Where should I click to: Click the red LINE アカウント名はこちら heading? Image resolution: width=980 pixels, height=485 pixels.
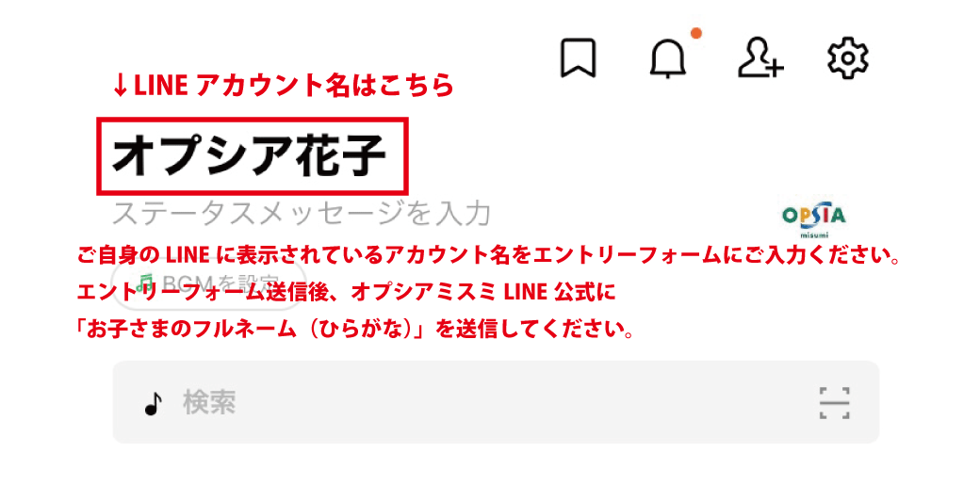pyautogui.click(x=283, y=87)
